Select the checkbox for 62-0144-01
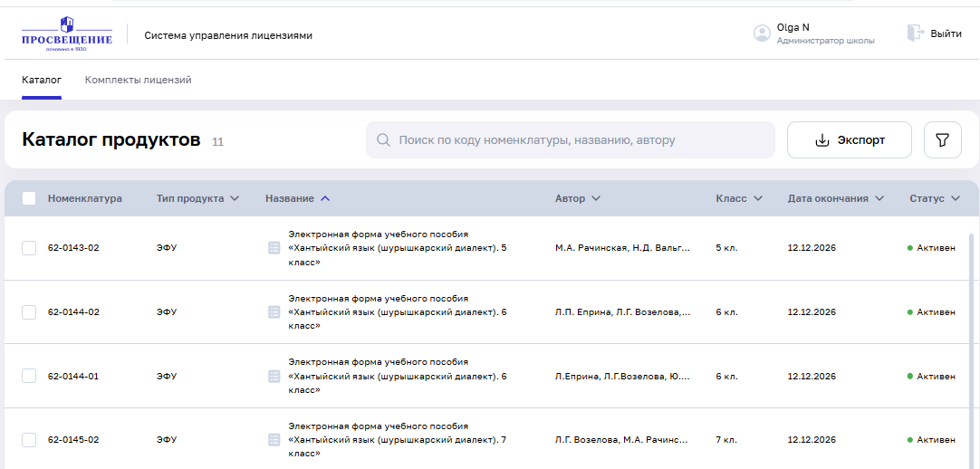This screenshot has height=469, width=980. click(x=29, y=376)
